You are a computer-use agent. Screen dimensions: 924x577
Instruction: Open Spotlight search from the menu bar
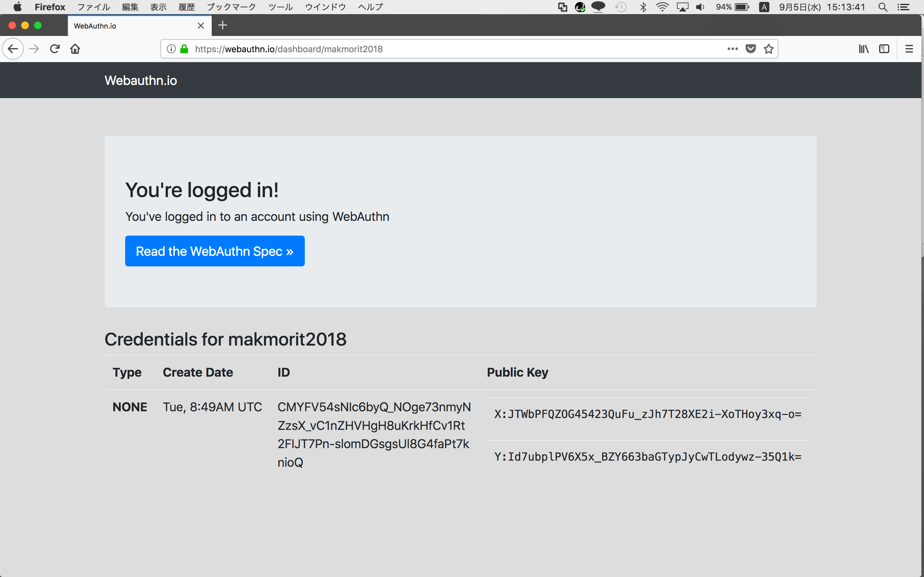pyautogui.click(x=883, y=7)
